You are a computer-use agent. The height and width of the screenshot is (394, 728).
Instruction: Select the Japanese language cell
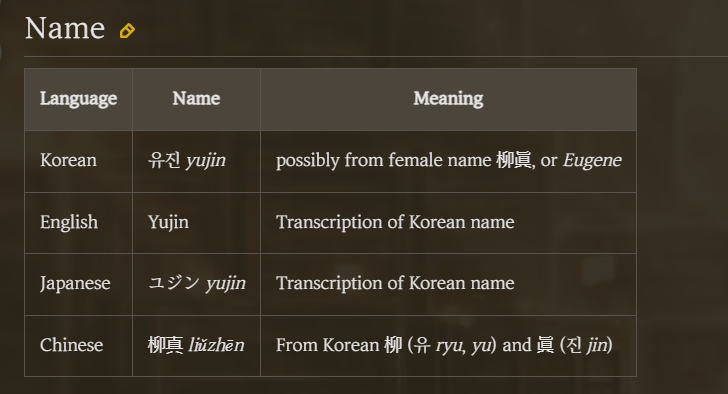[78, 284]
